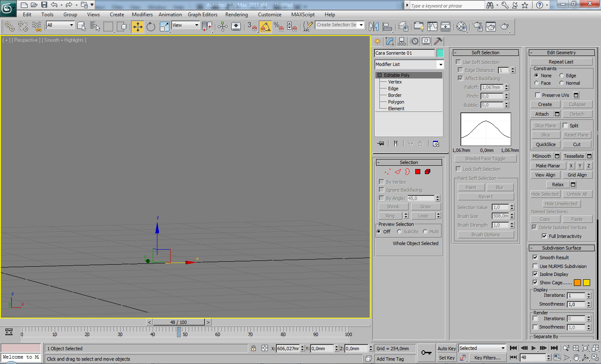Open the Utilities command panel tab
This screenshot has height=364, width=601.
coord(438,41)
